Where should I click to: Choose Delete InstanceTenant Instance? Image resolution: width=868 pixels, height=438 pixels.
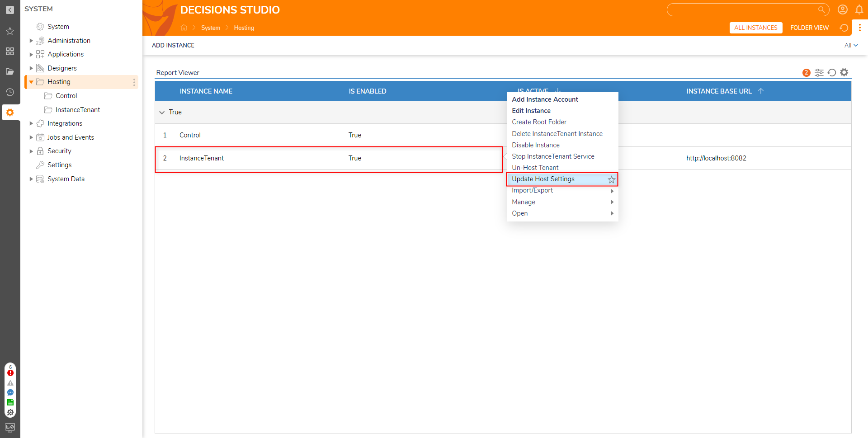tap(557, 134)
